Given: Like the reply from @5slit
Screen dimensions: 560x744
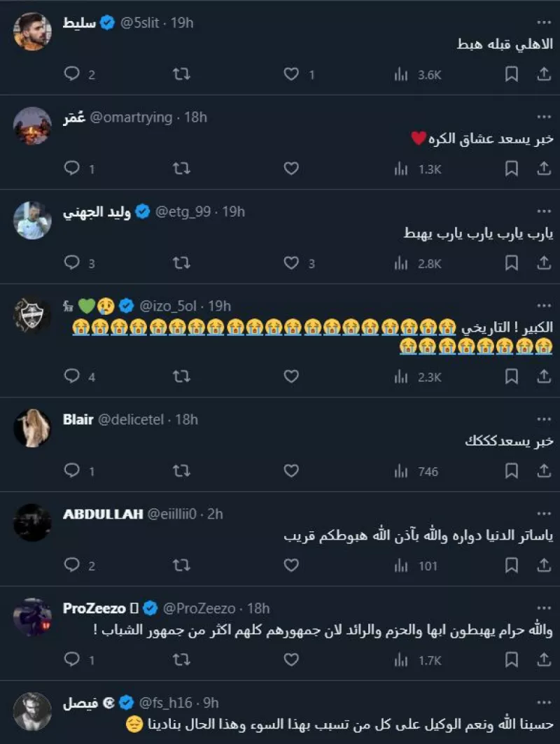Looking at the screenshot, I should 291,73.
